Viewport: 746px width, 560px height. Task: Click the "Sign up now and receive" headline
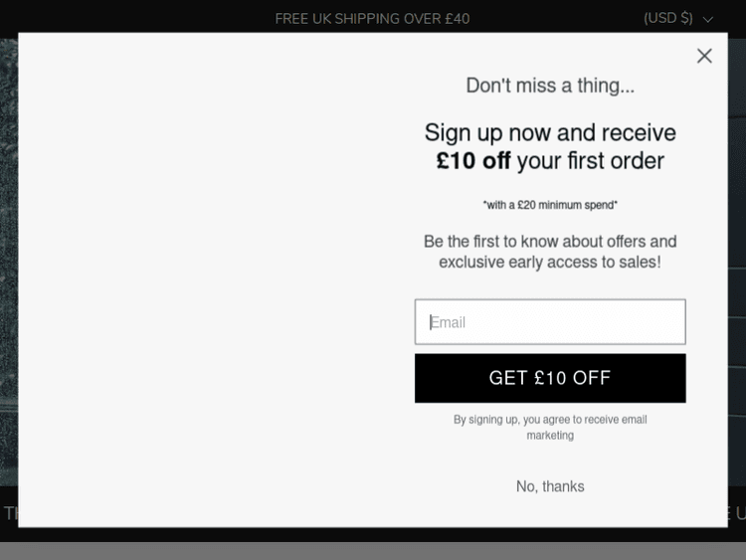click(x=550, y=132)
